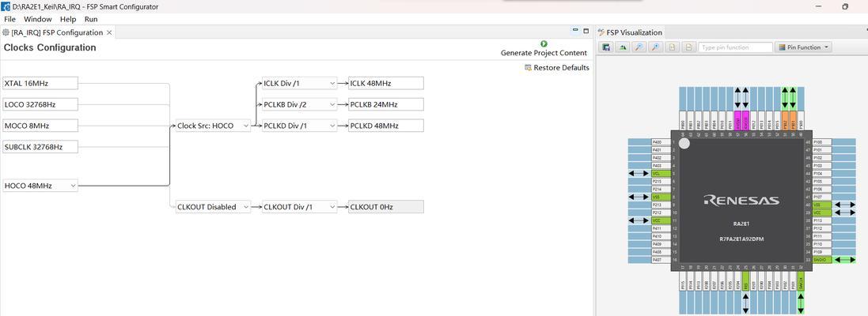Click Generate Project Content

(x=544, y=53)
